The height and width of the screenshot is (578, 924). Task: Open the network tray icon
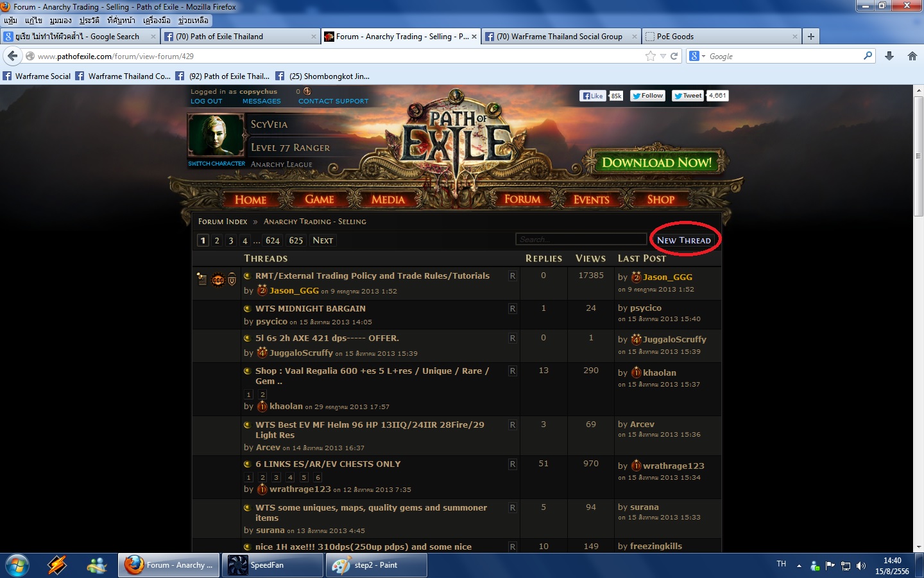846,566
